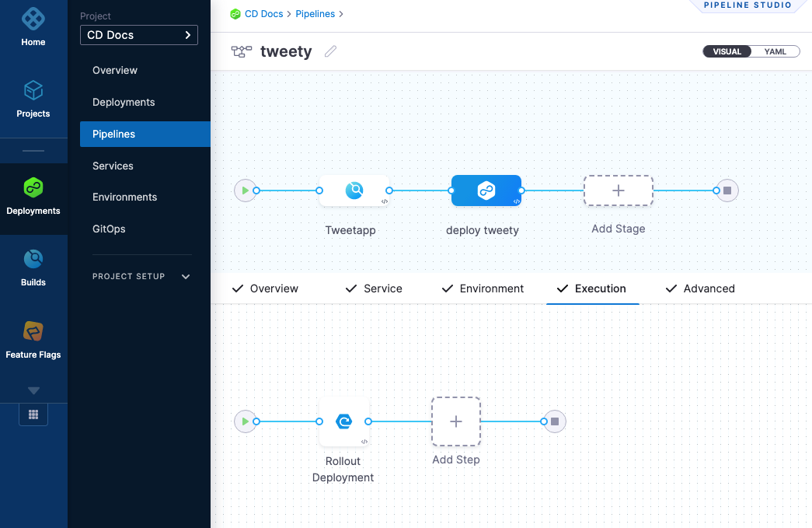Open the Home icon in sidebar
This screenshot has height=528, width=812.
pos(33,19)
